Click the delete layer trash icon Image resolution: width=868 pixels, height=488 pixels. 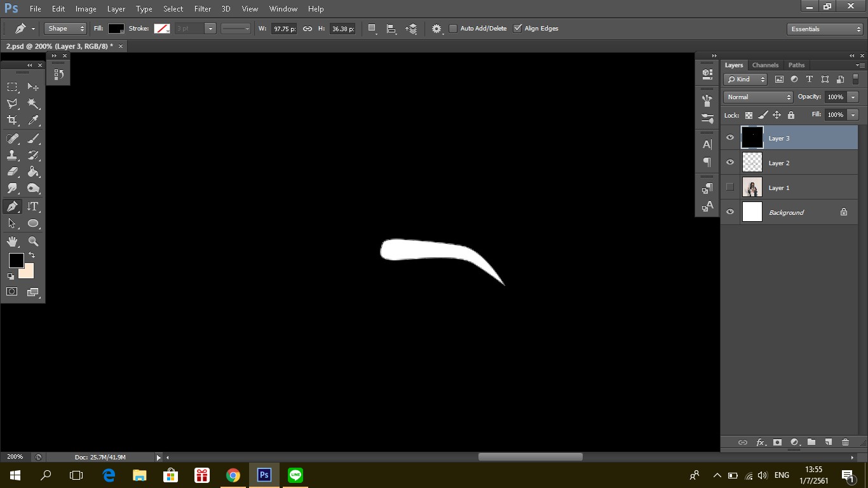(845, 442)
